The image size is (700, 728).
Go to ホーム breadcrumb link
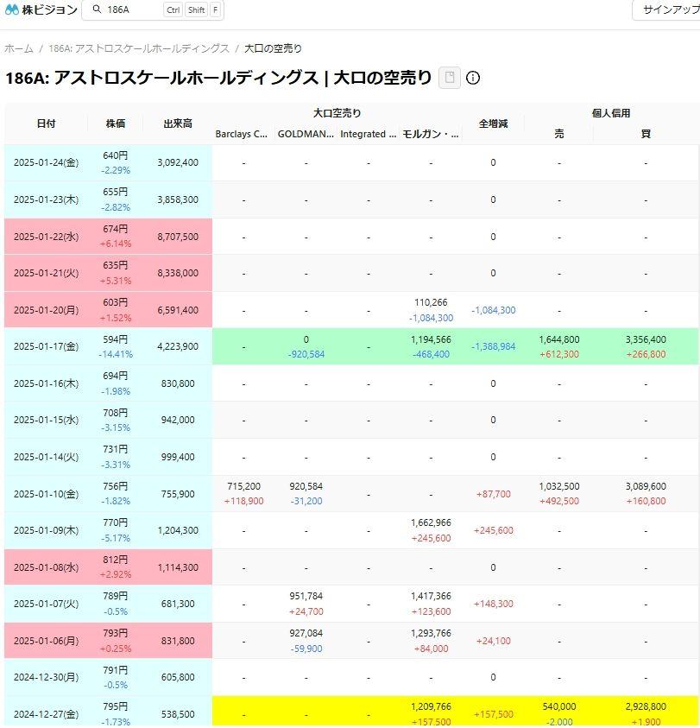tap(19, 48)
